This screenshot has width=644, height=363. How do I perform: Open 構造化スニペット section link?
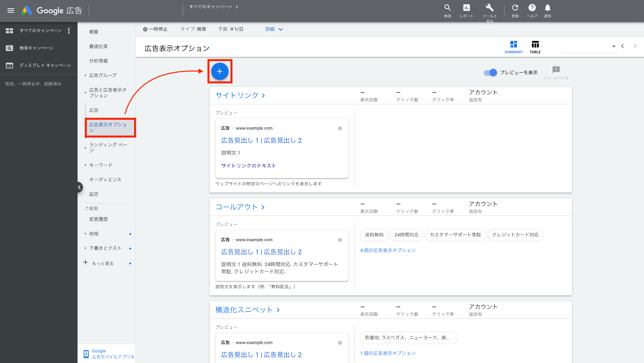point(248,310)
